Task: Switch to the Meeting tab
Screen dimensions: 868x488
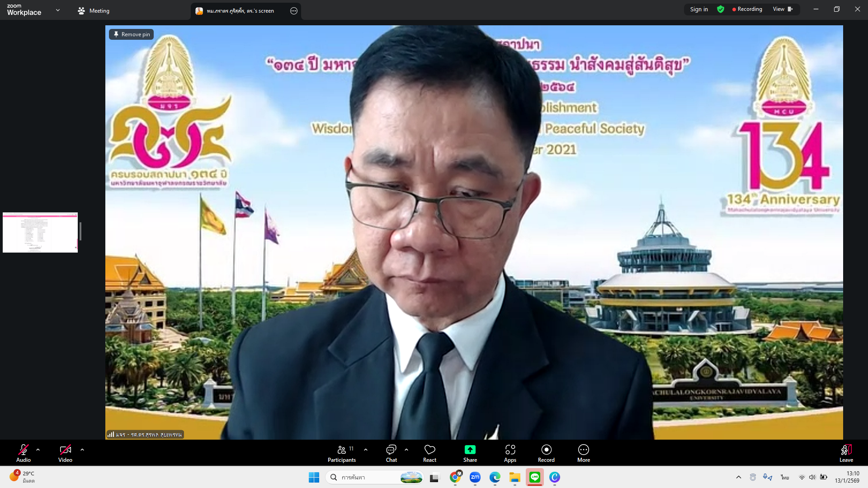Action: coord(94,11)
